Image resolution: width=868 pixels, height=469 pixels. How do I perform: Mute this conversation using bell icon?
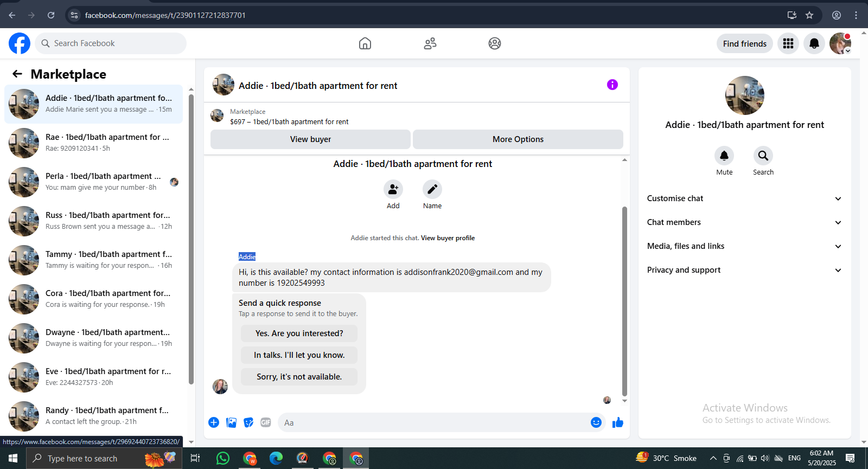(x=724, y=156)
